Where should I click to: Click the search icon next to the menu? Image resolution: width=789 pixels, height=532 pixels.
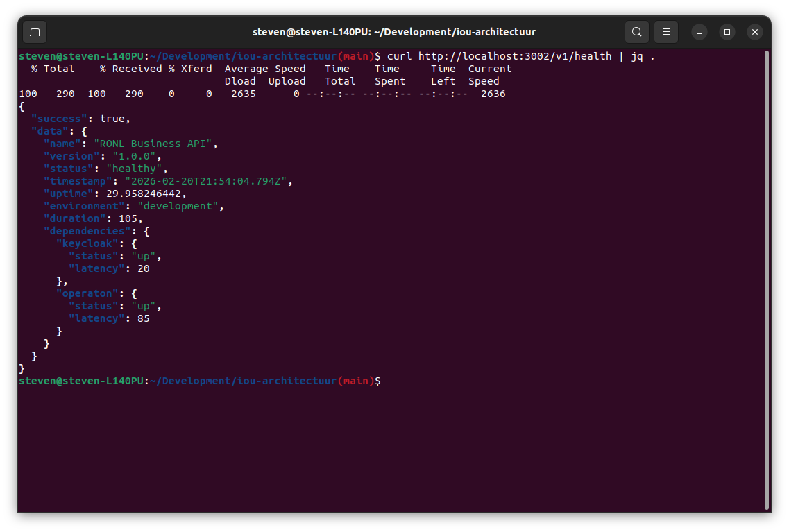(636, 32)
